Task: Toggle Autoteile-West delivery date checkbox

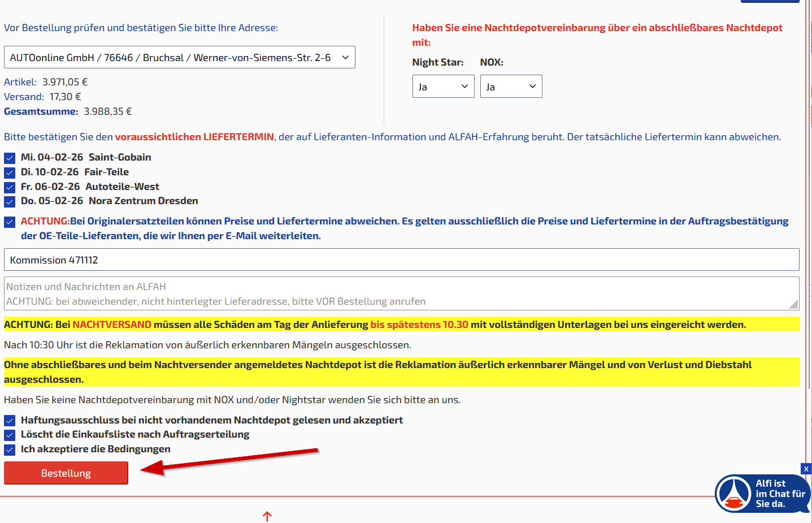Action: [x=10, y=187]
